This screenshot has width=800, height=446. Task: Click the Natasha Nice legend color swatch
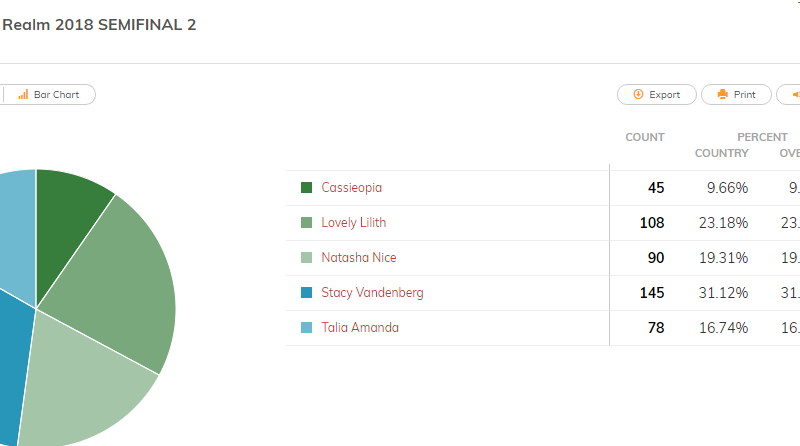click(306, 257)
